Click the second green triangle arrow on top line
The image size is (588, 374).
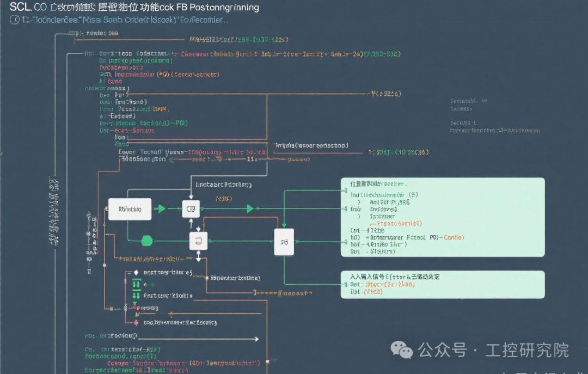pos(250,209)
